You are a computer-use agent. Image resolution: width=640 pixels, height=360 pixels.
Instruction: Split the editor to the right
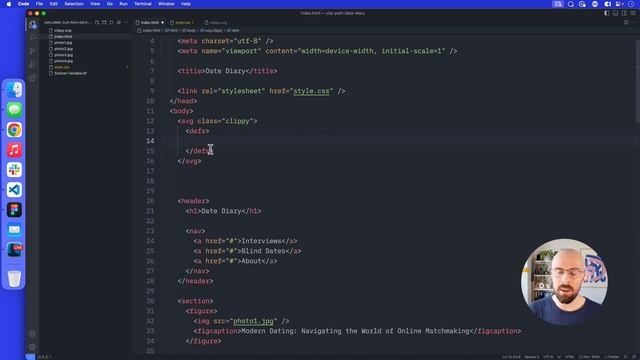626,22
